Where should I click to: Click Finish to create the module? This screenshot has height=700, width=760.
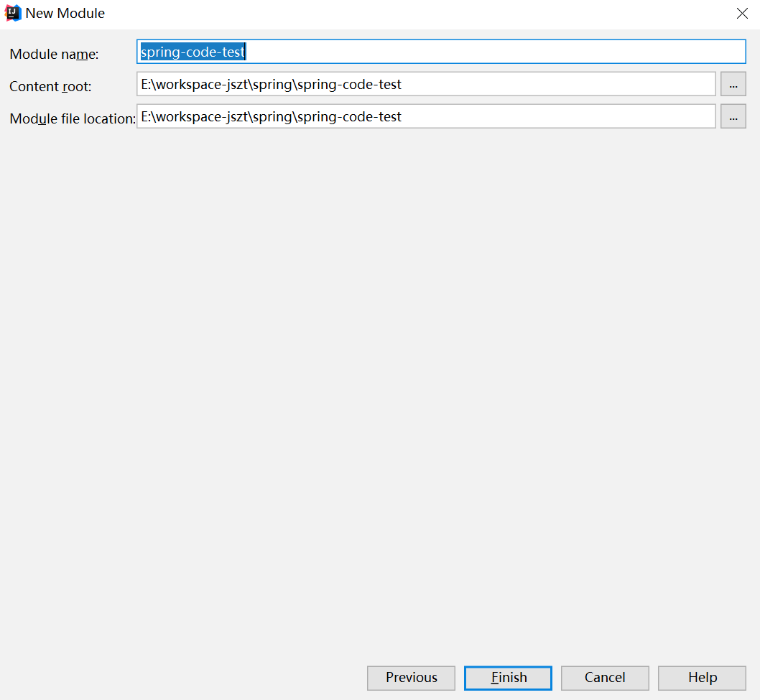click(x=508, y=678)
